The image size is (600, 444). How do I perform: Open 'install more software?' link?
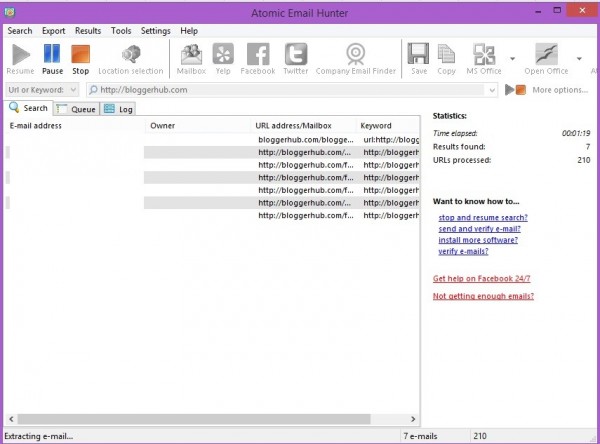(x=478, y=240)
